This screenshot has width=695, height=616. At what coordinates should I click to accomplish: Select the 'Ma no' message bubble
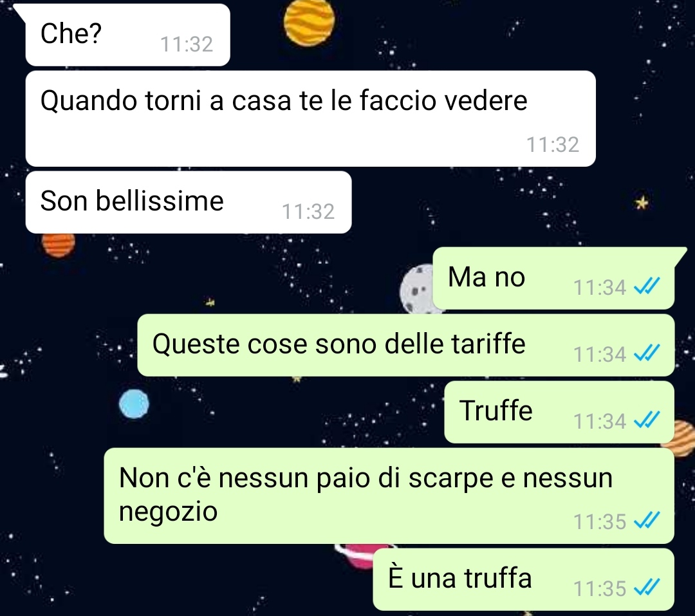pos(553,278)
